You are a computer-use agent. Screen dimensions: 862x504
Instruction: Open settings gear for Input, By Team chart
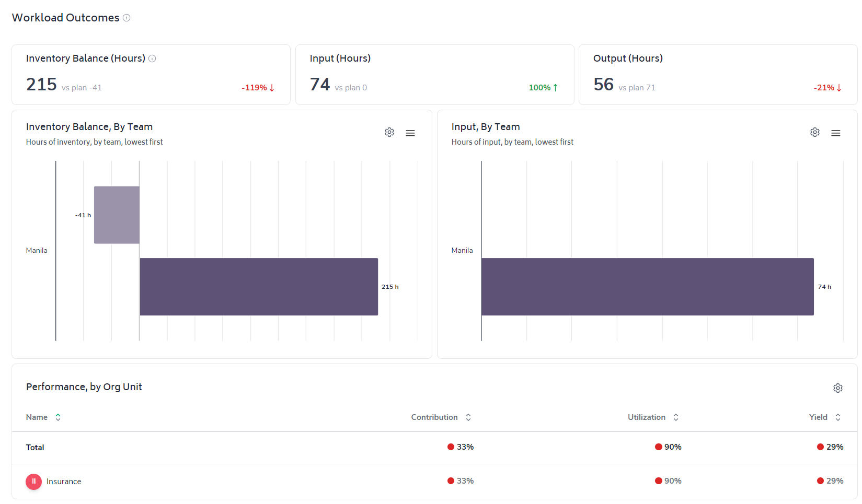point(815,132)
